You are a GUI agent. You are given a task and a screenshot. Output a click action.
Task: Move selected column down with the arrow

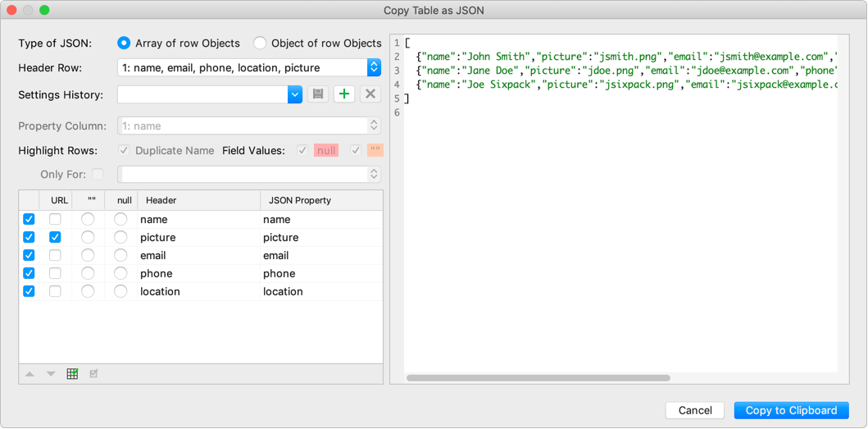tap(51, 374)
